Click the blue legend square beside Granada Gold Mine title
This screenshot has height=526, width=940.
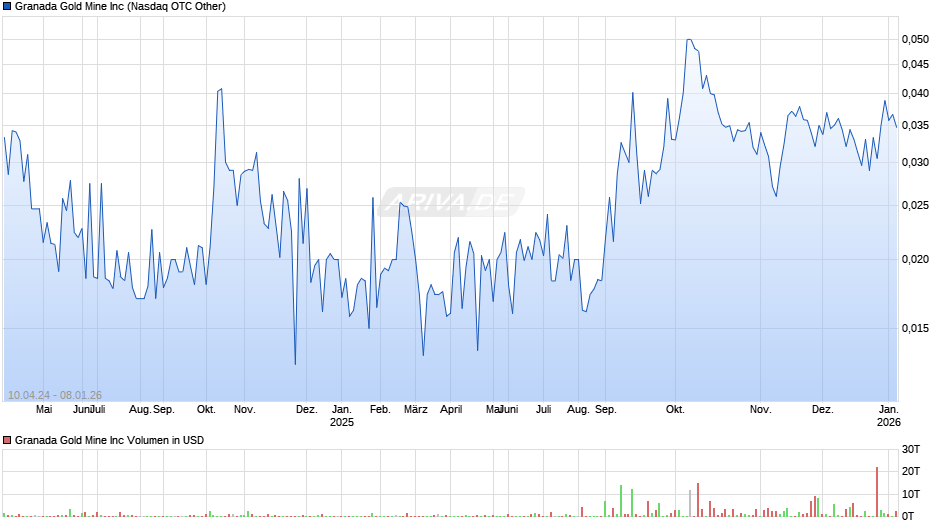click(x=7, y=7)
